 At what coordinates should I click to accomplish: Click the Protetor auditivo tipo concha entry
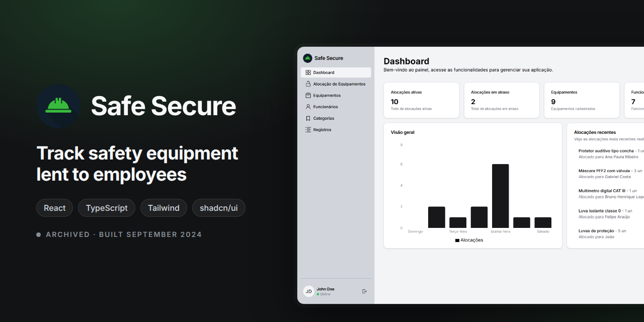(611, 153)
